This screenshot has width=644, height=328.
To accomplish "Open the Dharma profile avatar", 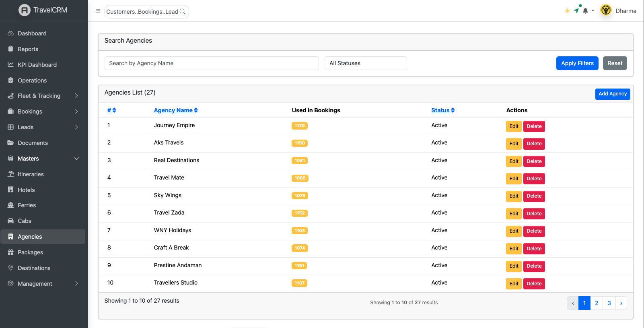I will [606, 10].
